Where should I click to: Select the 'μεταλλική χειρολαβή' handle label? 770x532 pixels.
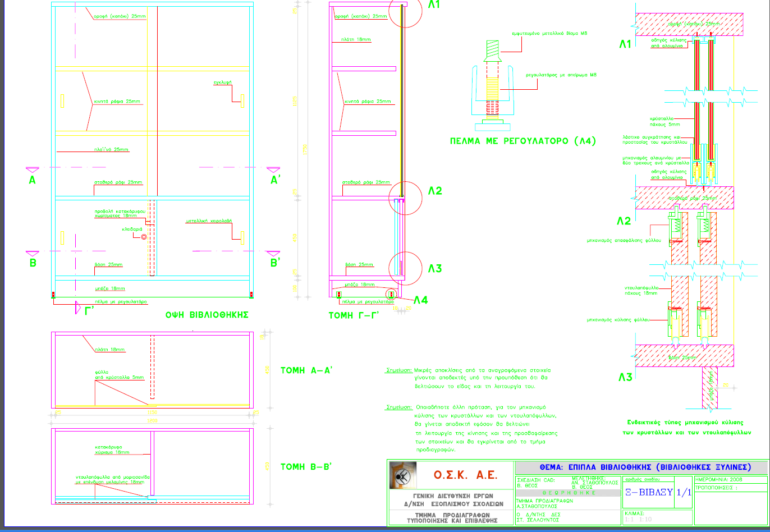click(x=209, y=221)
